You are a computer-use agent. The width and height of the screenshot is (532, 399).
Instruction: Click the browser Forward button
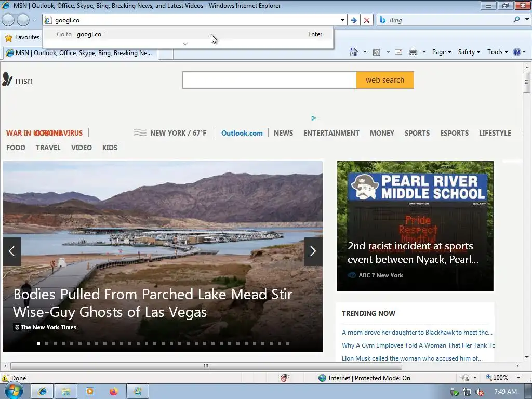(x=23, y=20)
